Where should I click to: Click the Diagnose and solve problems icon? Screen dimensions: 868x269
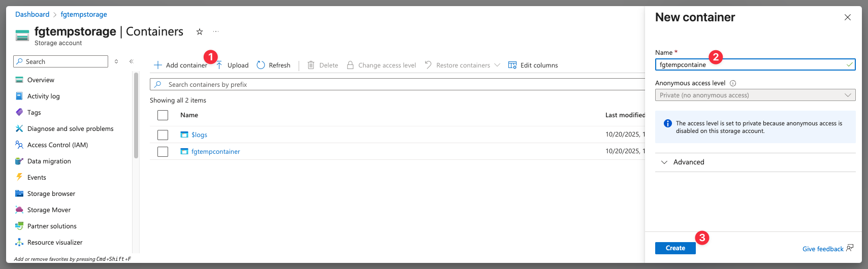click(x=19, y=128)
